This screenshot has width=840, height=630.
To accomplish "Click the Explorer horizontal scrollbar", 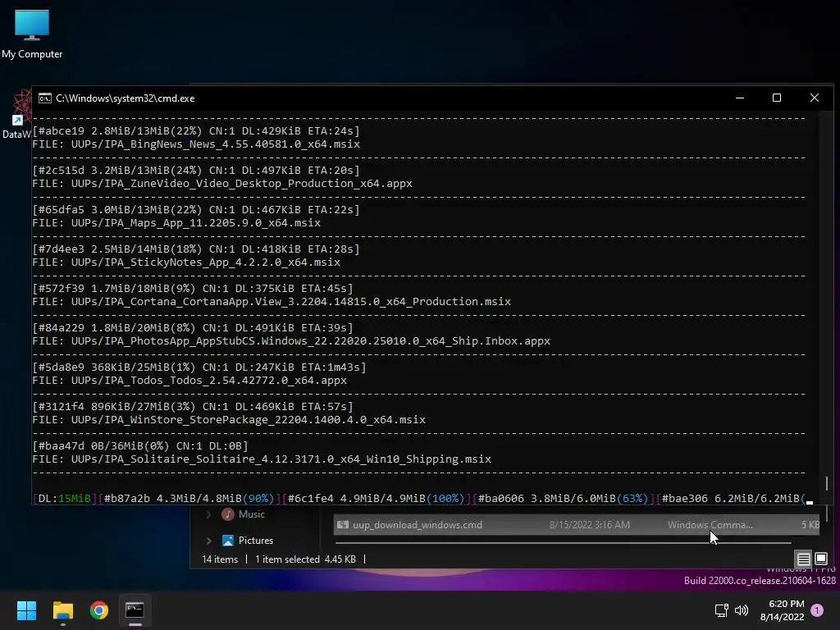I will click(x=563, y=543).
